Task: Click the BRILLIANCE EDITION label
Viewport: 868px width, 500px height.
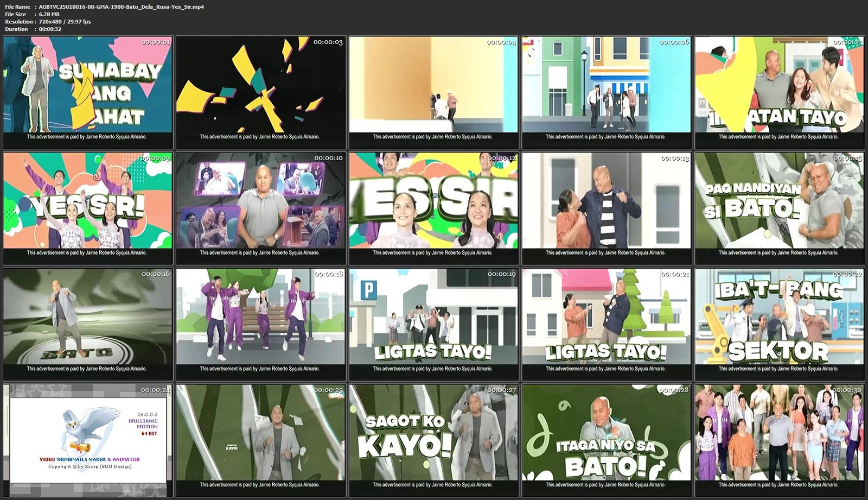Action: pos(143,423)
